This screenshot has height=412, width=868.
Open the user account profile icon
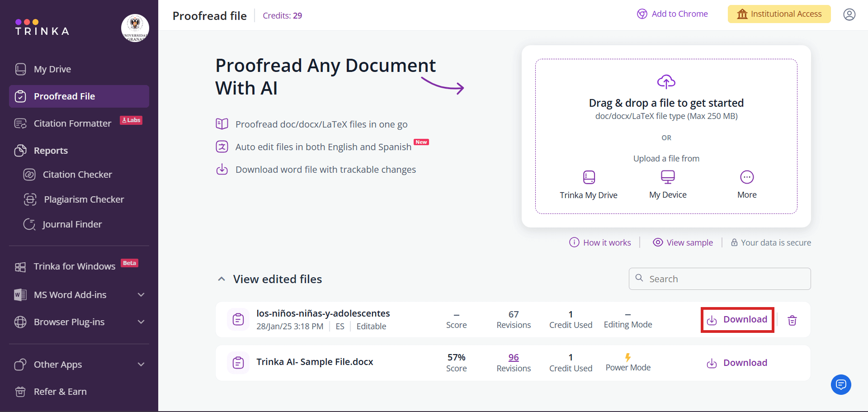click(x=849, y=14)
